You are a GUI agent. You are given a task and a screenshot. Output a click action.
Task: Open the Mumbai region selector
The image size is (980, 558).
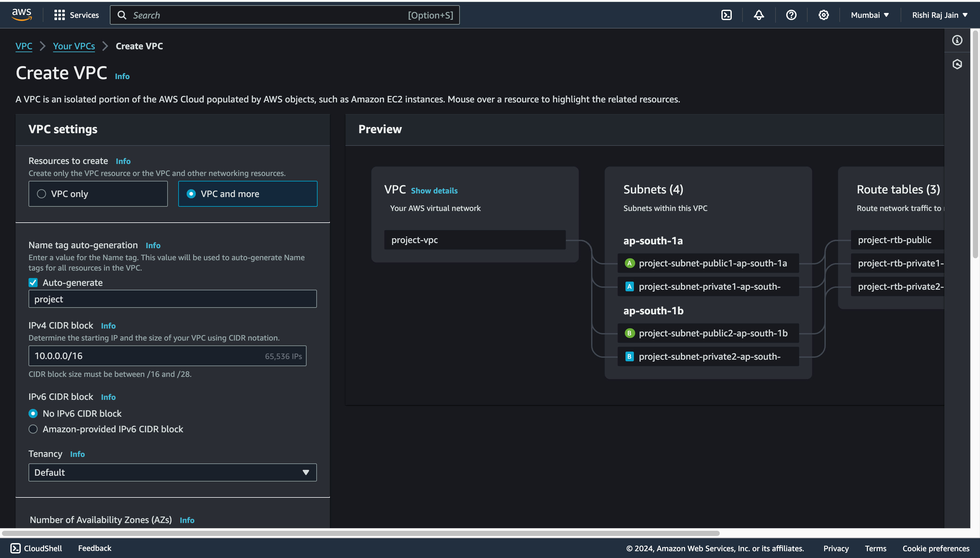(x=869, y=15)
